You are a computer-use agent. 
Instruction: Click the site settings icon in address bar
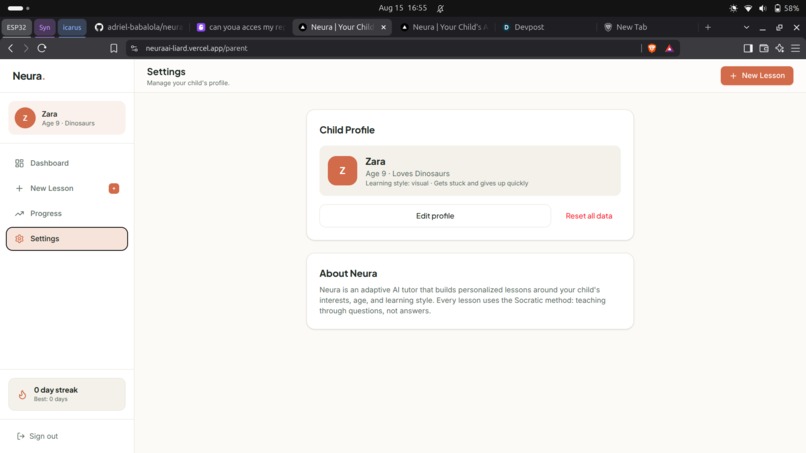point(134,48)
